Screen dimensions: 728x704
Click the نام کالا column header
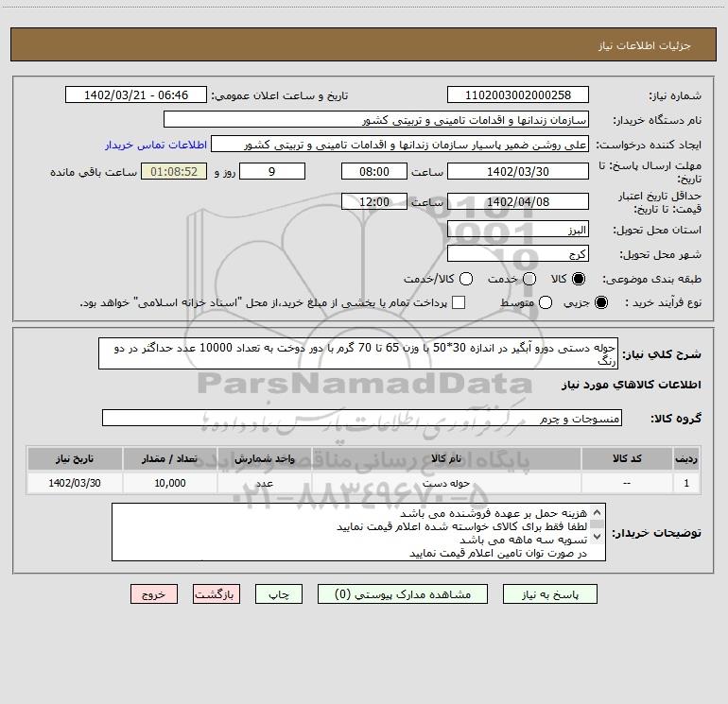(x=446, y=458)
